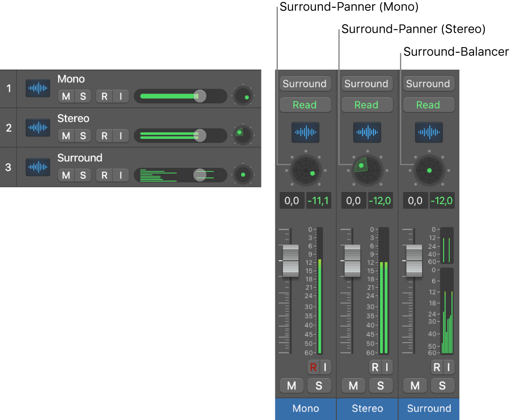Screen dimensions: 516x420
Task: Open Read automation mode menu on Mono strip
Action: point(305,105)
